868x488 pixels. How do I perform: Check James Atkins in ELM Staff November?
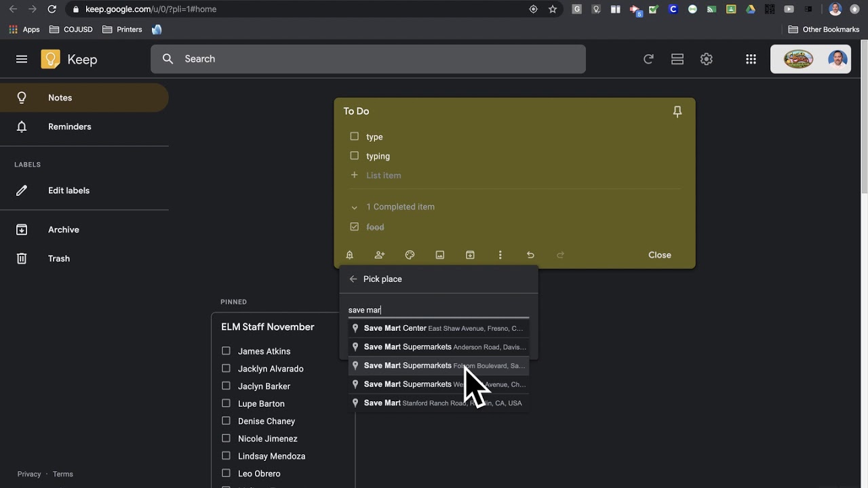pyautogui.click(x=226, y=351)
